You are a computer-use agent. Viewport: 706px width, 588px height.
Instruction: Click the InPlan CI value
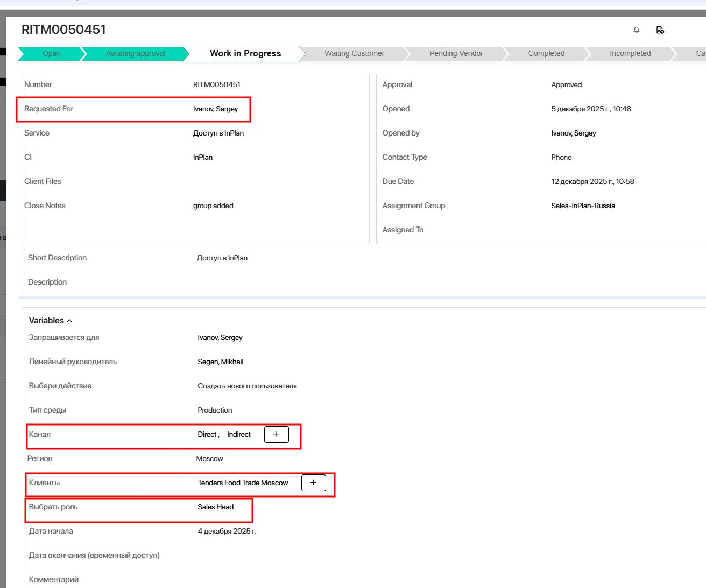203,157
